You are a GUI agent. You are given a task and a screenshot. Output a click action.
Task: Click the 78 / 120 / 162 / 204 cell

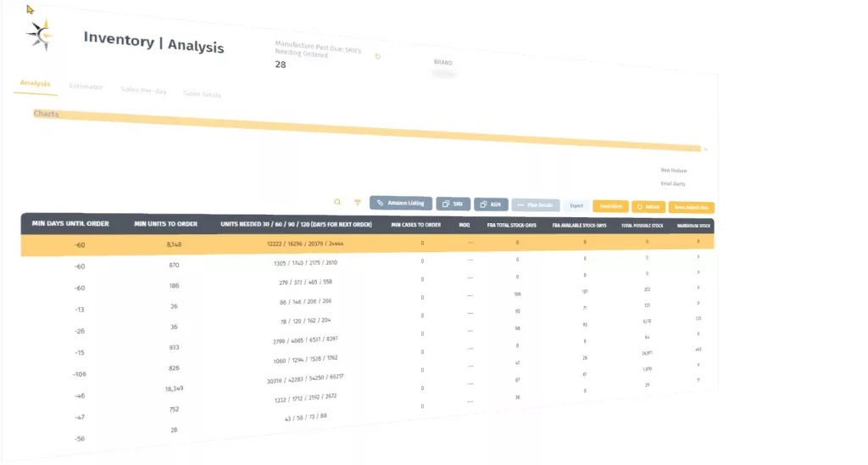(305, 321)
